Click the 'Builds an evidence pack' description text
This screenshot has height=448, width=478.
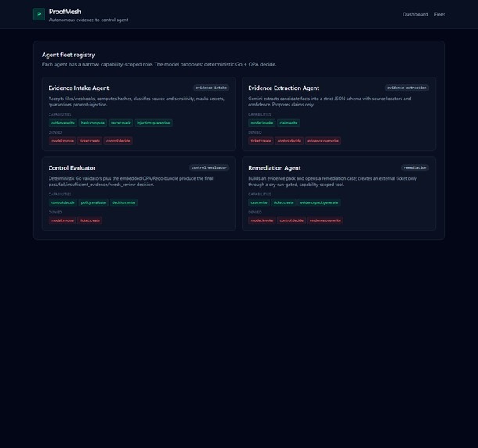[332, 181]
